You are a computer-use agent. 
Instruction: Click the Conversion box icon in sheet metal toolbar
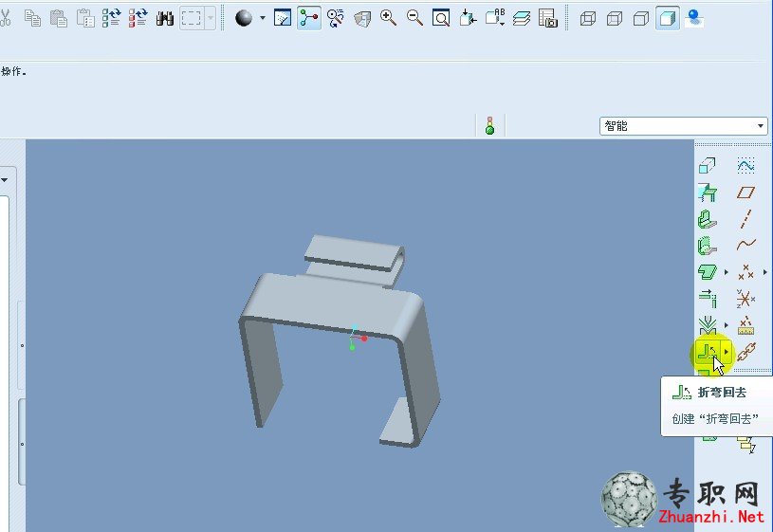click(x=707, y=165)
